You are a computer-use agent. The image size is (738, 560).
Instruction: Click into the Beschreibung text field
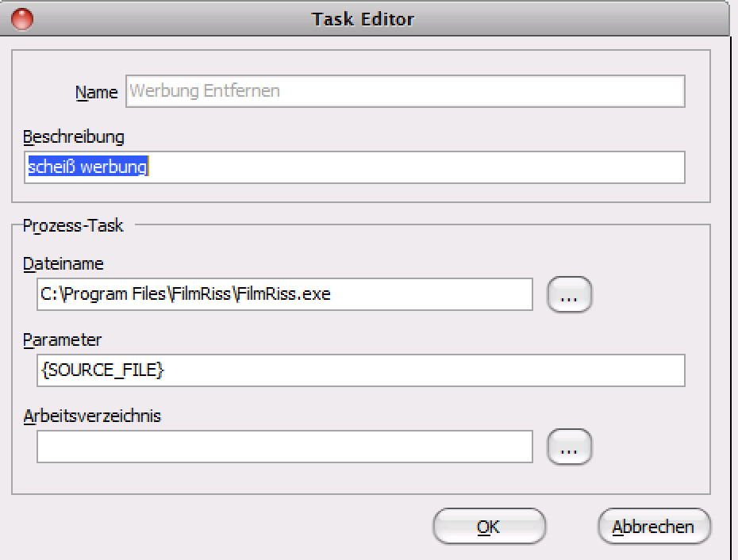click(x=355, y=167)
